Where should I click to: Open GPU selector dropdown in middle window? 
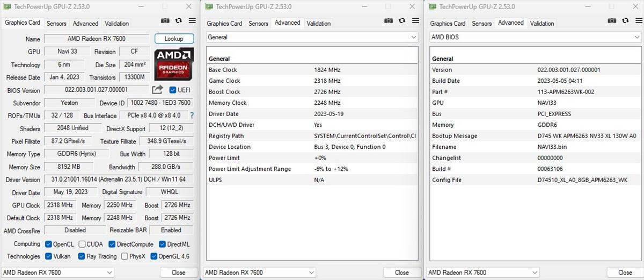click(260, 272)
